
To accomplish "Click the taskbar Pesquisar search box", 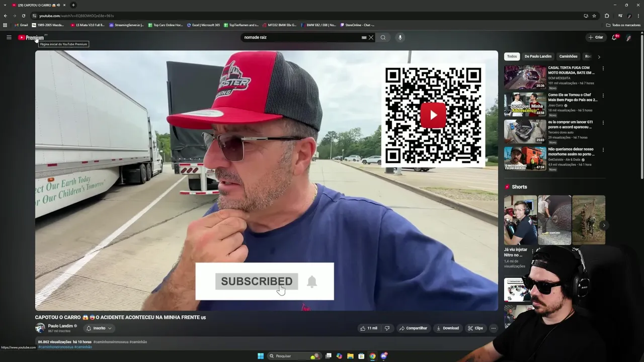I will [294, 356].
